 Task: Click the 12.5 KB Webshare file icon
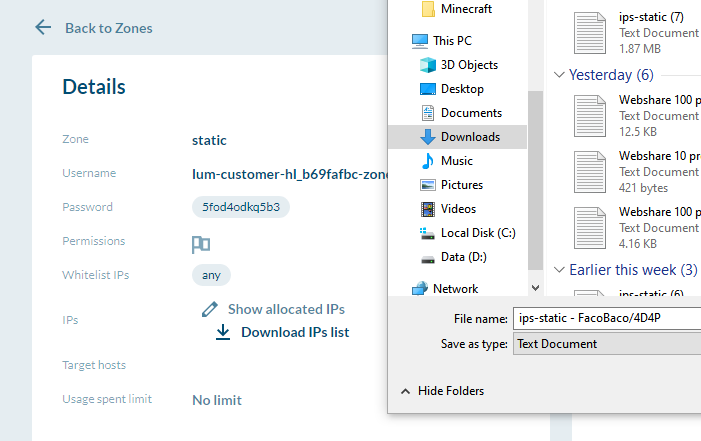tap(590, 116)
